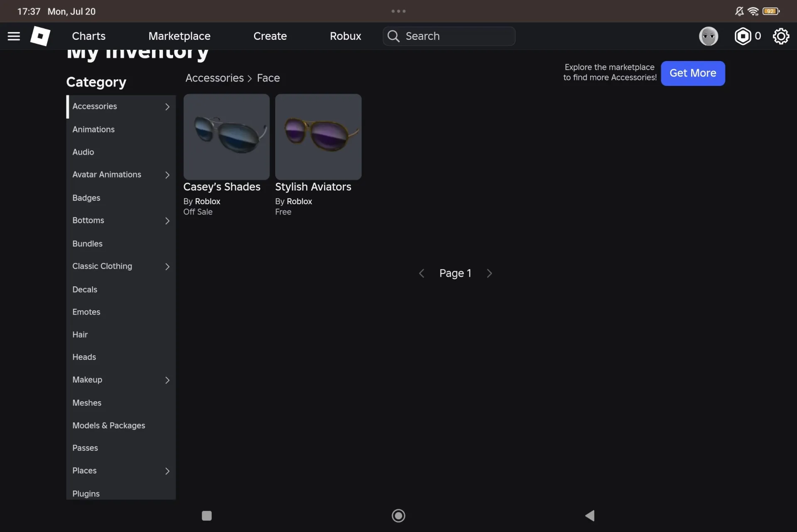Image resolution: width=797 pixels, height=532 pixels.
Task: Select the Emotes category
Action: point(121,312)
